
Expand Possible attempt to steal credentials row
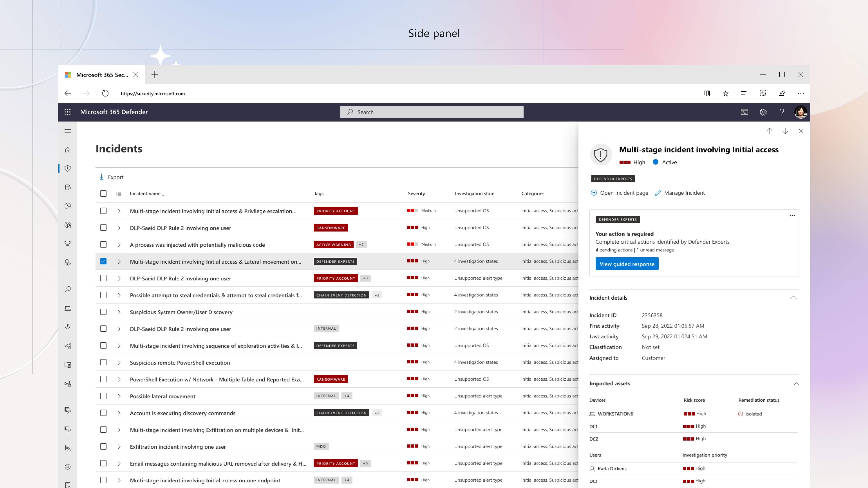click(x=119, y=295)
